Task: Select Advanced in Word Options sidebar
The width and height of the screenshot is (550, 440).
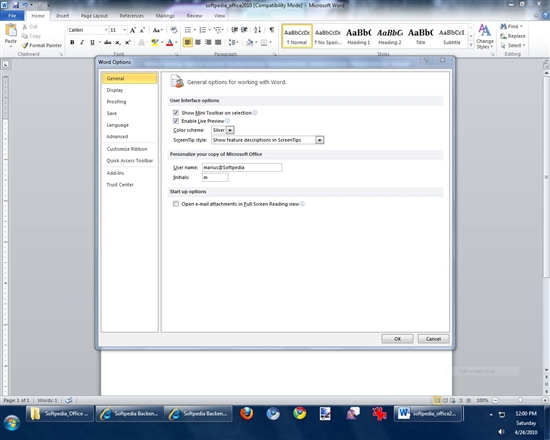Action: pos(129,136)
